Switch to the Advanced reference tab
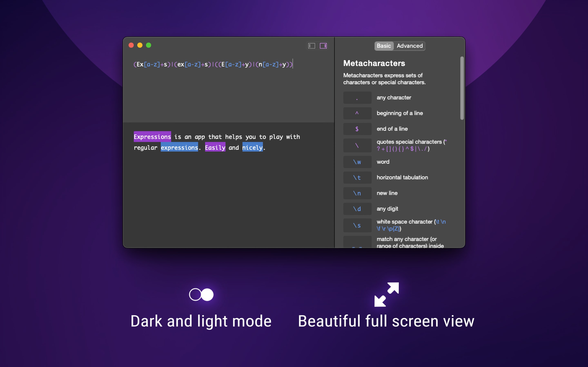Screen dimensions: 588x367 pos(409,46)
